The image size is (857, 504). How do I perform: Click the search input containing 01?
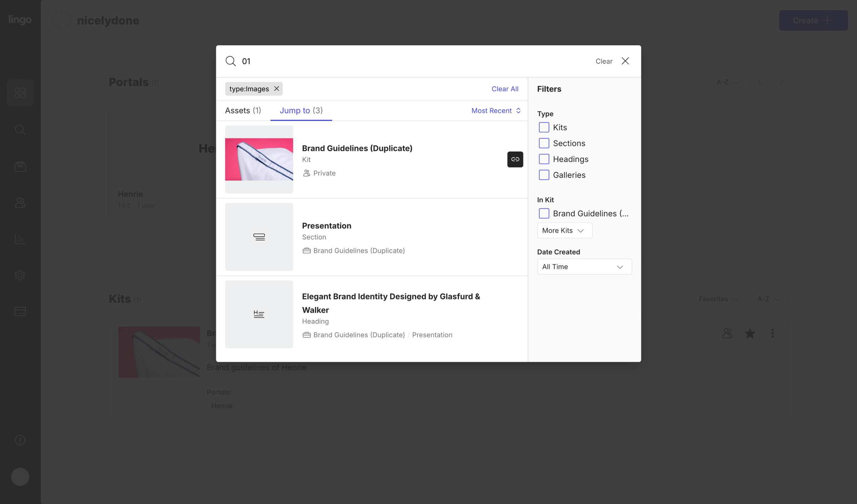414,61
